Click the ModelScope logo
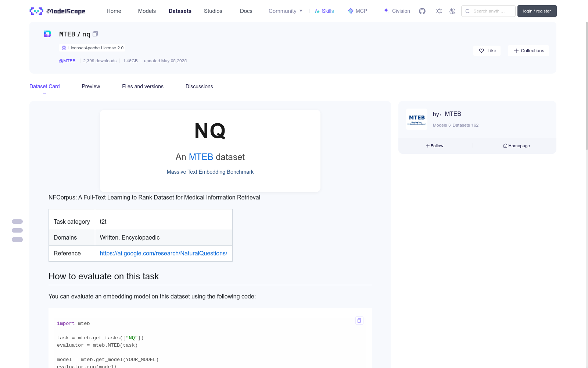The height and width of the screenshot is (368, 588). pyautogui.click(x=57, y=11)
